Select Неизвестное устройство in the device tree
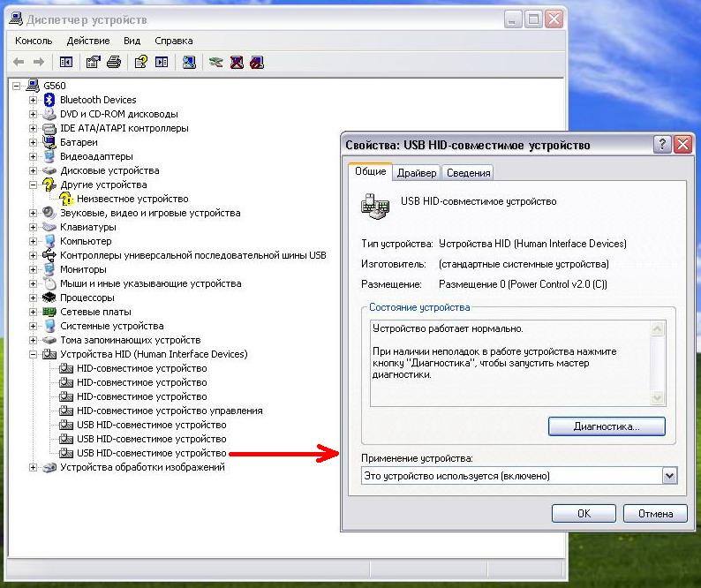This screenshot has width=701, height=588. [132, 199]
